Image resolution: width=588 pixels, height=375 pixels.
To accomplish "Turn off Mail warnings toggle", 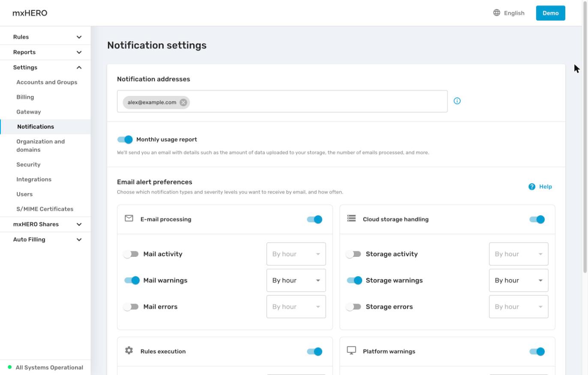I will (x=132, y=280).
